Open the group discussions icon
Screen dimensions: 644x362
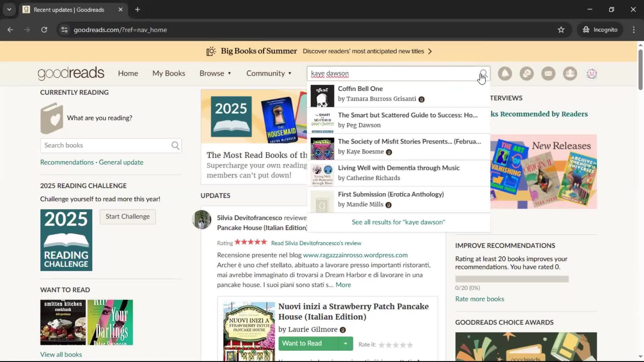527,73
